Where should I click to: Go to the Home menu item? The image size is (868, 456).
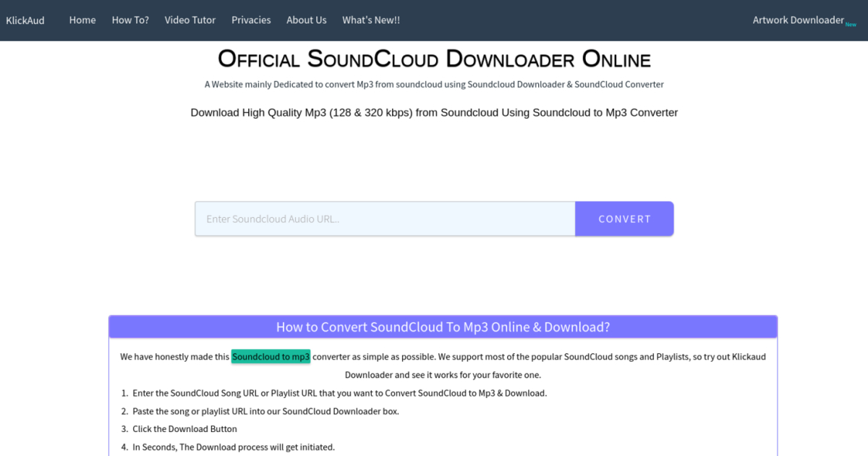82,20
